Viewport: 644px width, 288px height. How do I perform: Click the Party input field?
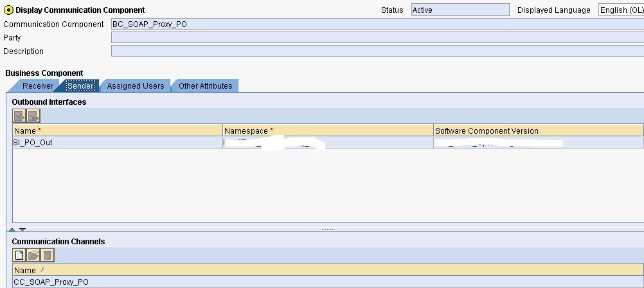pos(377,38)
